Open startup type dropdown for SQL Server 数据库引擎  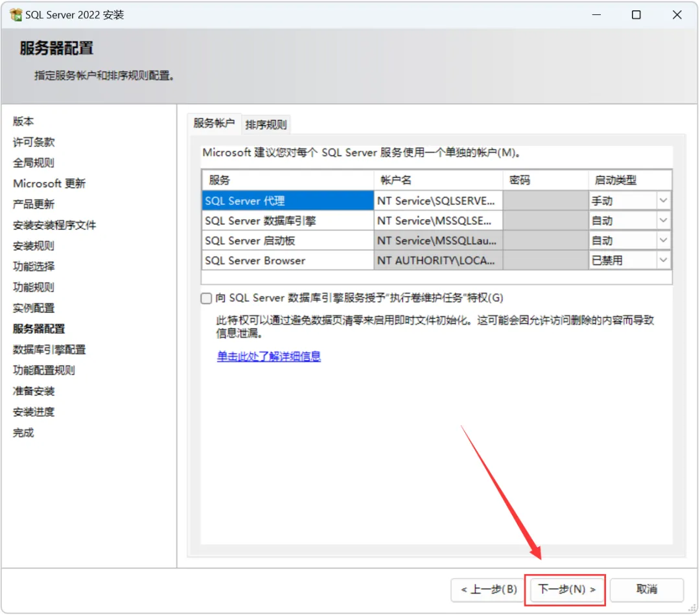pos(663,220)
